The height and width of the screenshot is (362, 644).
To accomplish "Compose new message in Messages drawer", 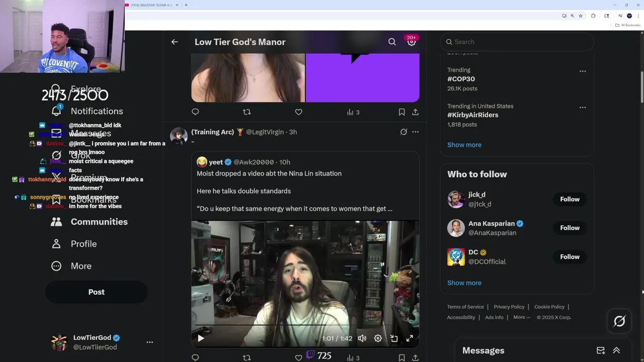I will click(x=601, y=350).
